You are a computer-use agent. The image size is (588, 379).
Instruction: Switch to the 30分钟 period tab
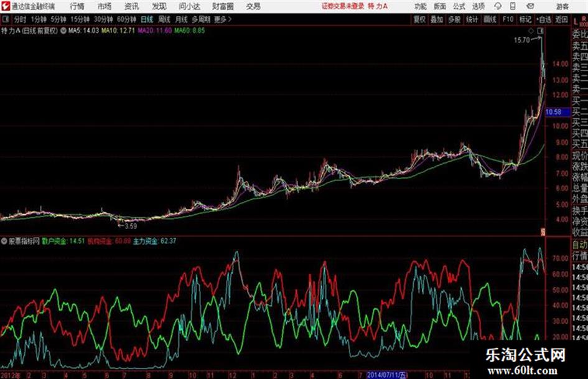click(x=103, y=19)
